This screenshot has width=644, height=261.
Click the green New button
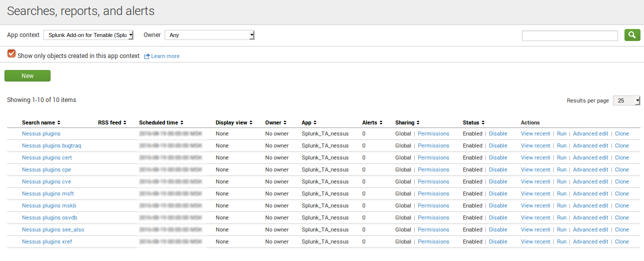tap(28, 76)
